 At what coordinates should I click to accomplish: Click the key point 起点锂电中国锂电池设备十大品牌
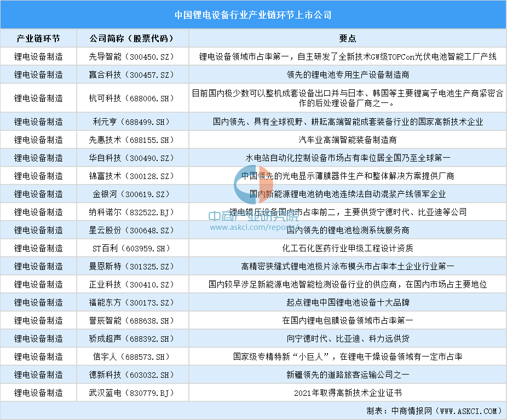[x=348, y=303]
